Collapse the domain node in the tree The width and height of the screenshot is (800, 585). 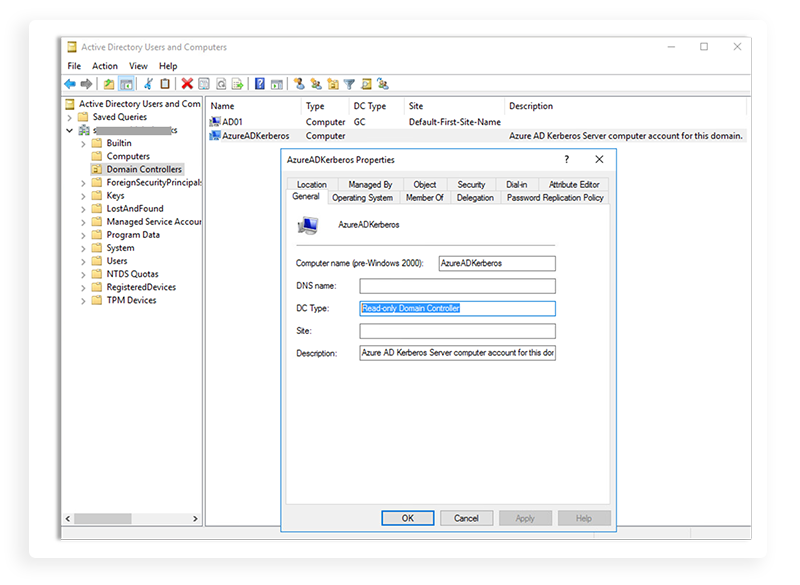[69, 131]
